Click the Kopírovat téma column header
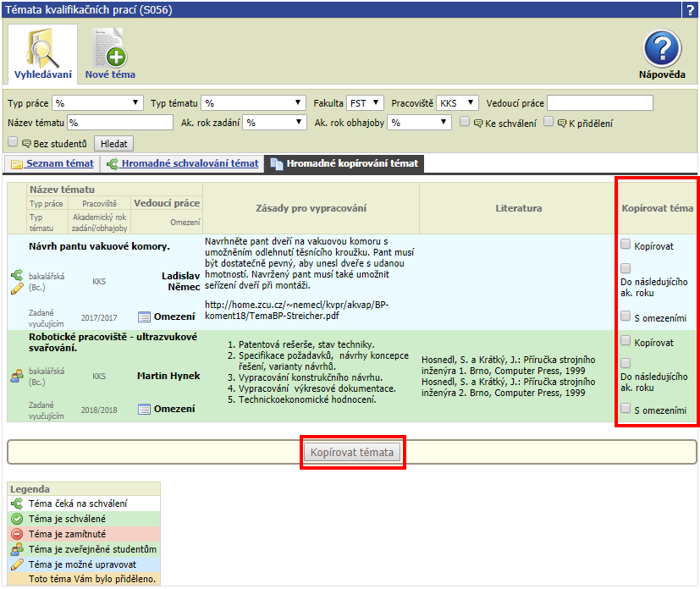 (x=657, y=208)
